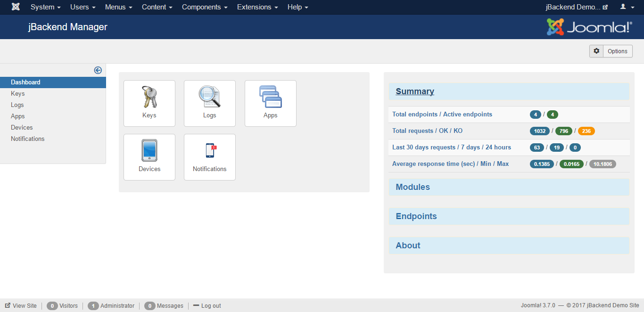Open the Content menu
644x312 pixels.
[x=157, y=7]
